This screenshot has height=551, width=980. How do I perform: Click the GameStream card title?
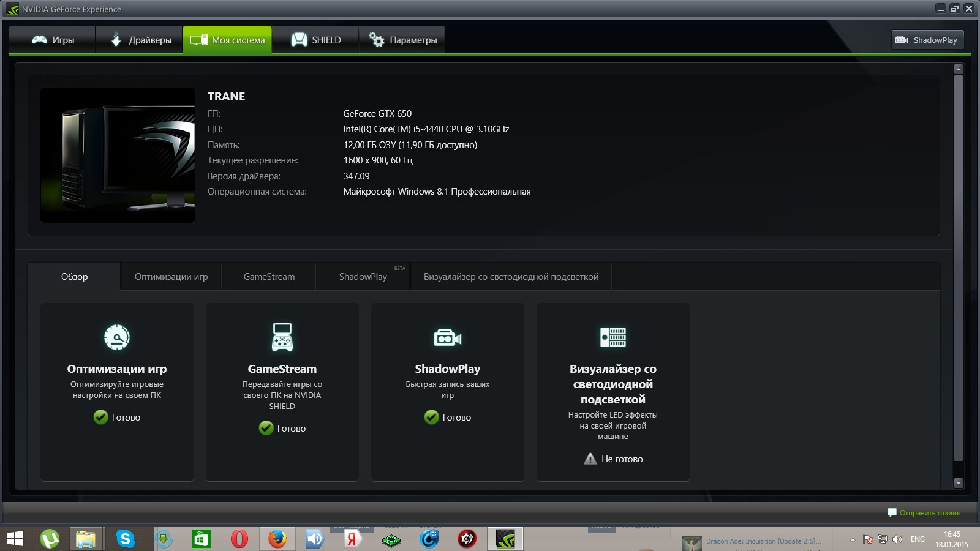click(x=282, y=369)
